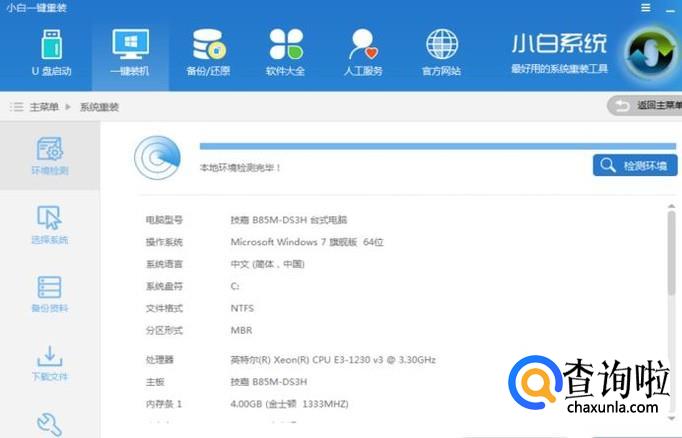Screen dimensions: 682x438
Task: Select the 备份资料 step in sidebar
Action: coord(50,294)
